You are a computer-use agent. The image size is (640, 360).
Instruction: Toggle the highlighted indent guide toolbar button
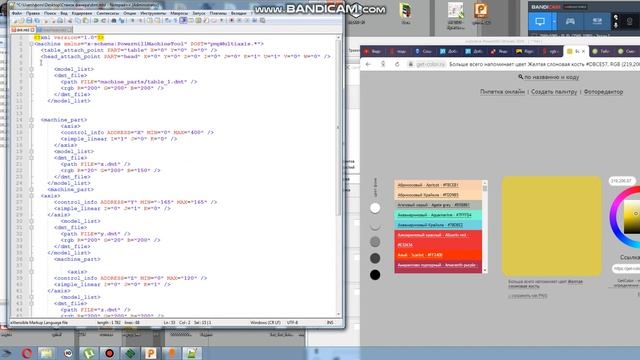(183, 20)
